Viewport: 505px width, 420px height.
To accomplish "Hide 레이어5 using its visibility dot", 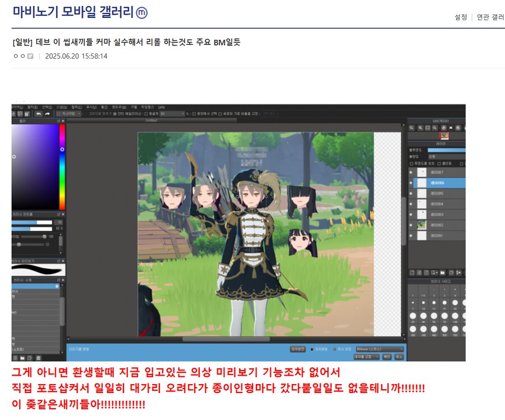I will pos(411,193).
